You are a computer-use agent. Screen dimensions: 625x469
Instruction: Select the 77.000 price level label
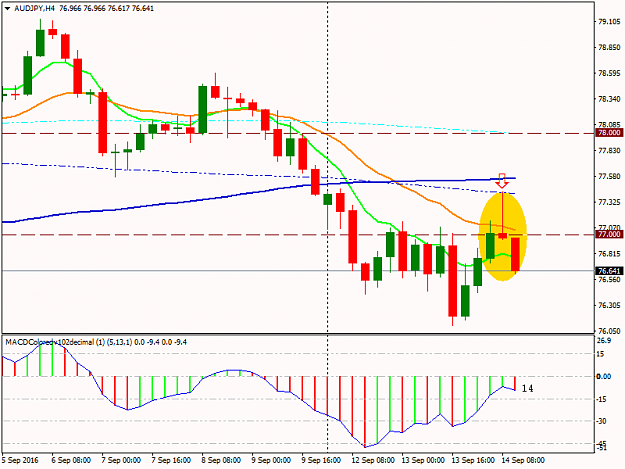click(x=609, y=234)
